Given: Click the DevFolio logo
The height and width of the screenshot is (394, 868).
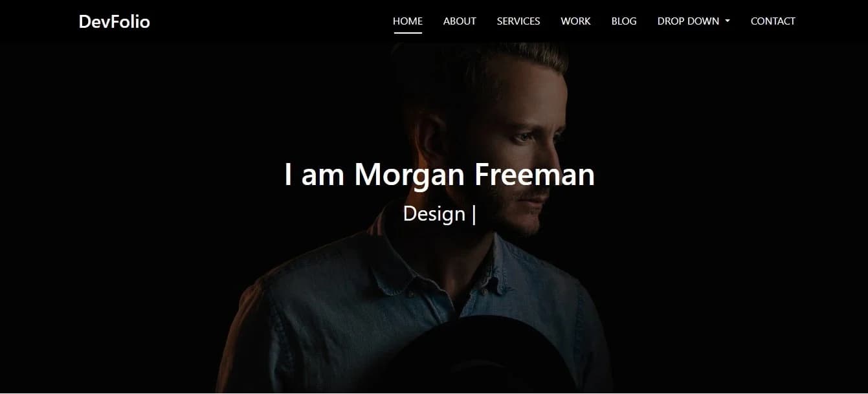Looking at the screenshot, I should (x=114, y=21).
